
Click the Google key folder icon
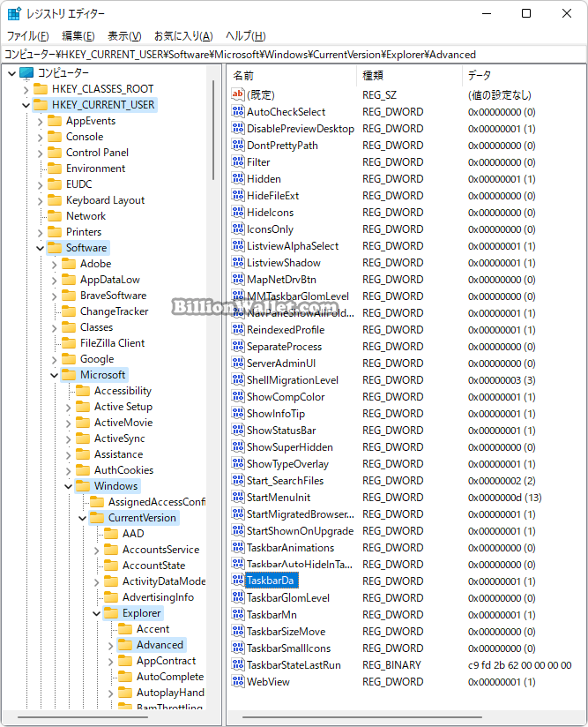(x=69, y=359)
